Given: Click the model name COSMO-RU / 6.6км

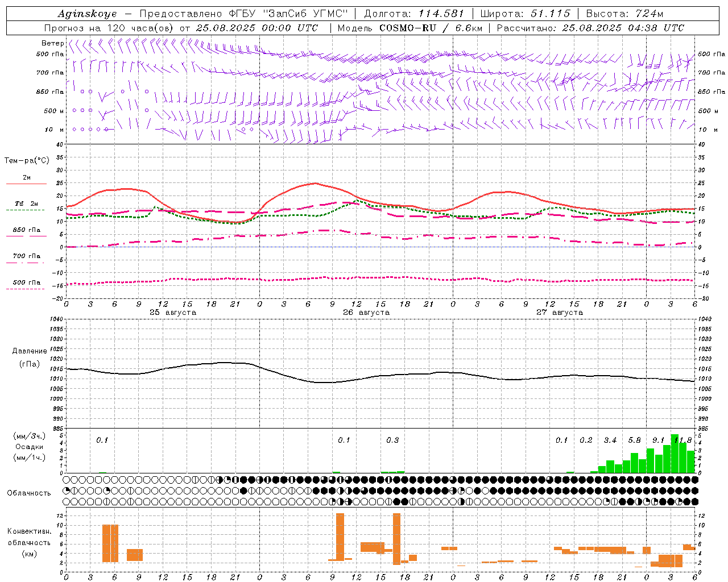Looking at the screenshot, I should [431, 28].
